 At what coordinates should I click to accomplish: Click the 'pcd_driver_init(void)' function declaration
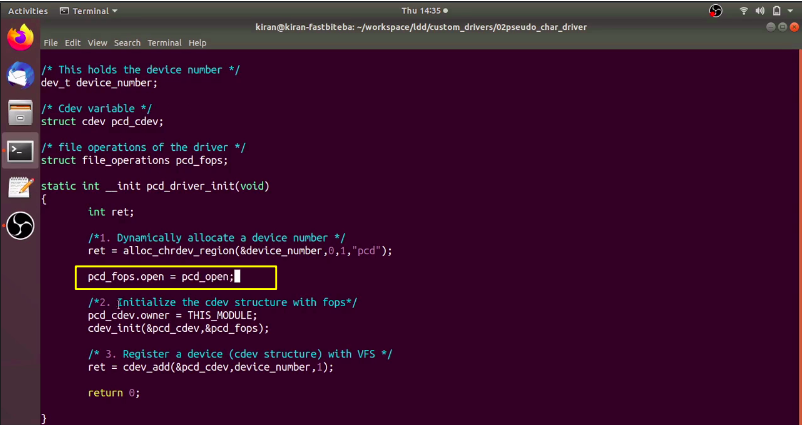(x=155, y=186)
